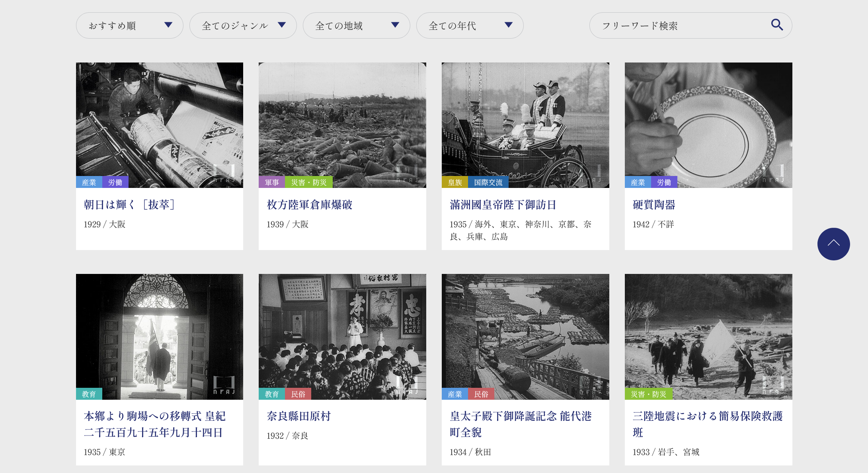Screen dimensions: 868x473
Task: Open the 滿洲國皇帝陛下御訪日 title link
Action: 503,205
